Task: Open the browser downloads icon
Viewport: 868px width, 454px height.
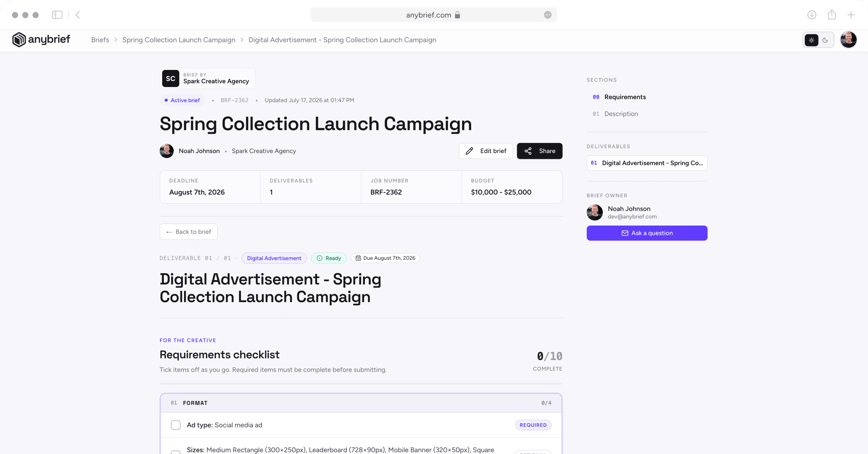Action: [x=812, y=15]
